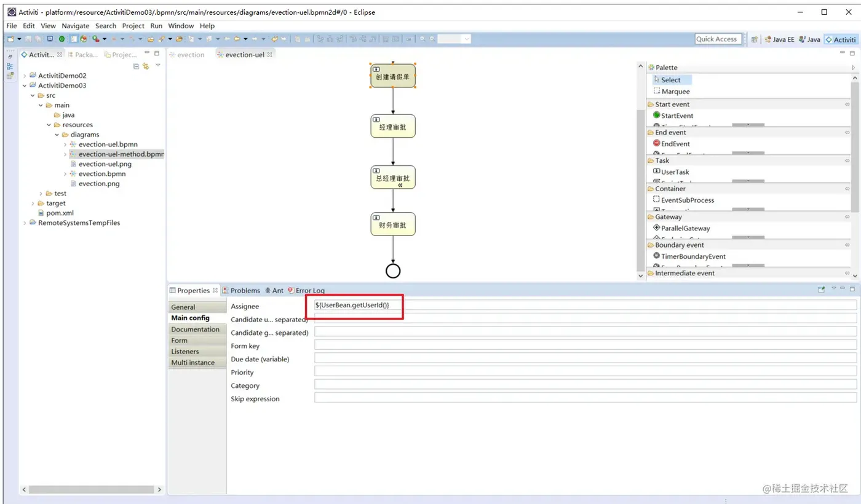Select the 创建请假单 task node
The height and width of the screenshot is (504, 861).
[x=393, y=76]
